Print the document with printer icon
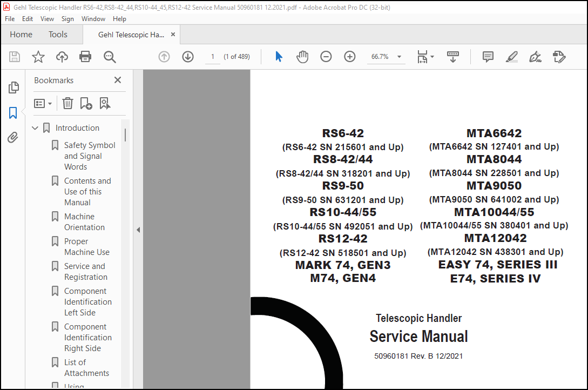 tap(85, 57)
